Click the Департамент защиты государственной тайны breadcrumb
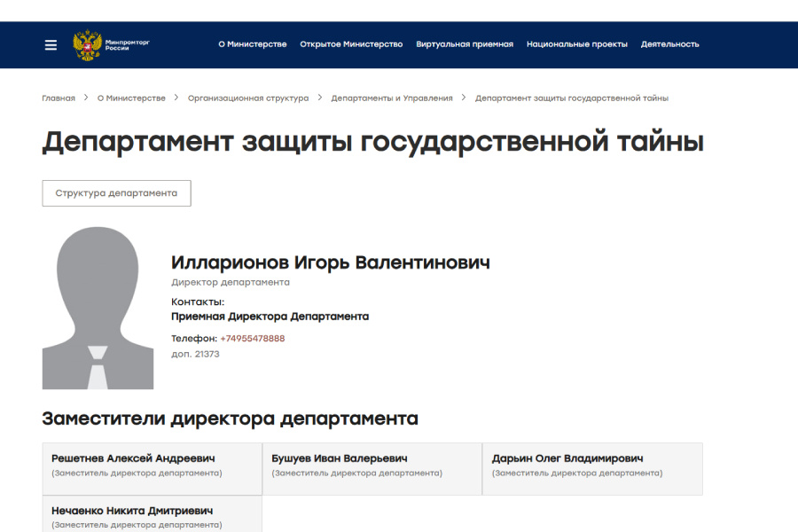This screenshot has width=798, height=532. coord(572,98)
